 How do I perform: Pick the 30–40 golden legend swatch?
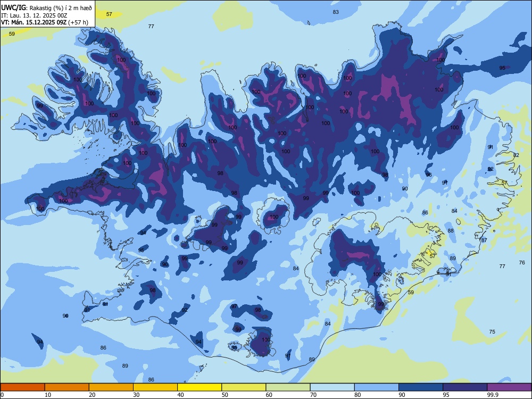[x=155, y=387]
